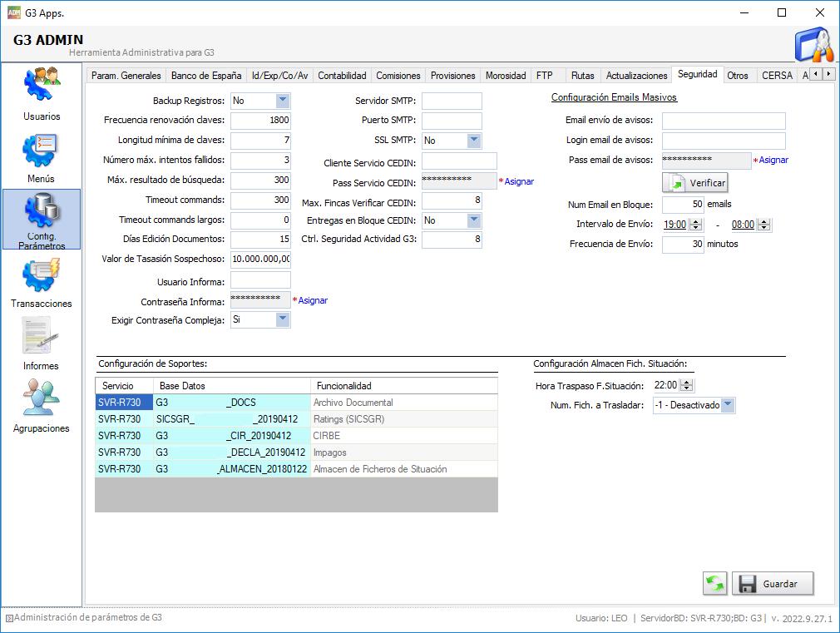The height and width of the screenshot is (633, 840).
Task: Click the Servidor SMTP field
Action: [x=452, y=101]
